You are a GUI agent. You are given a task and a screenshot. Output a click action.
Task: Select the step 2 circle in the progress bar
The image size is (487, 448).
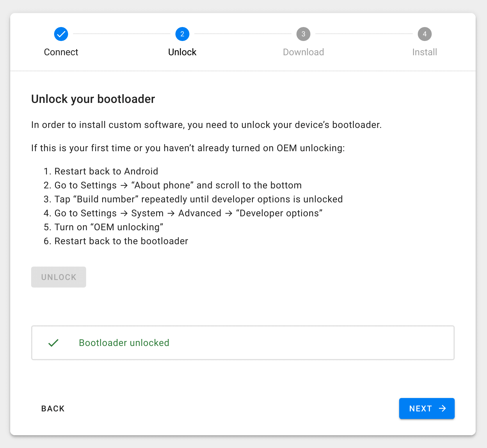[182, 34]
